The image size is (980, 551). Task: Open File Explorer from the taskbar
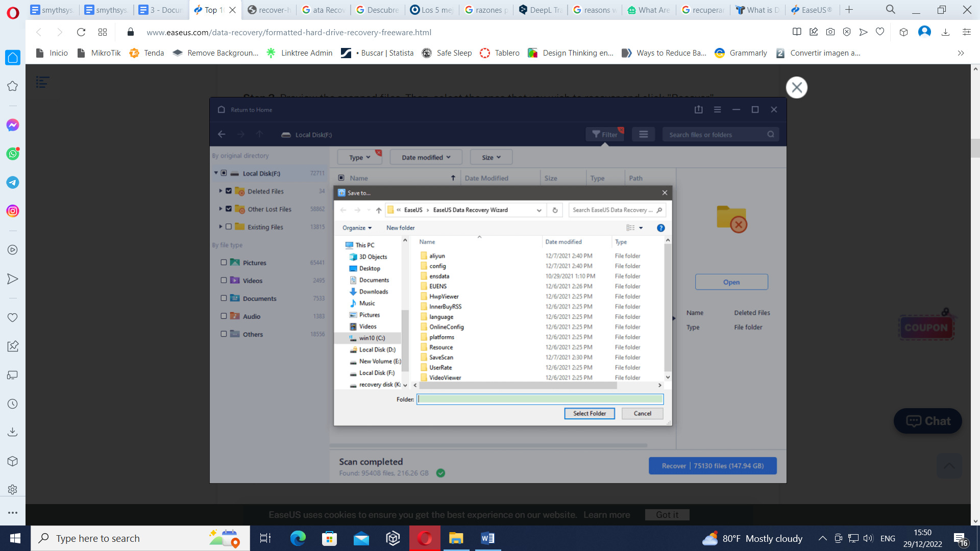pyautogui.click(x=456, y=538)
